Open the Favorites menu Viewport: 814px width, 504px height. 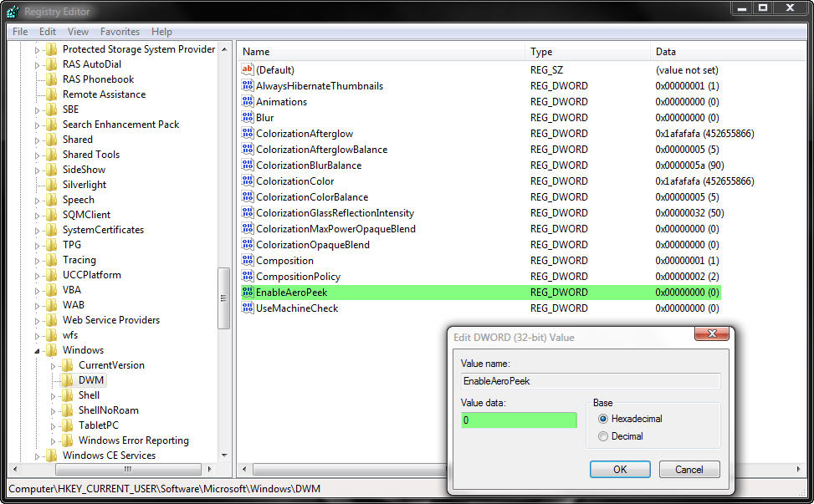pyautogui.click(x=120, y=32)
